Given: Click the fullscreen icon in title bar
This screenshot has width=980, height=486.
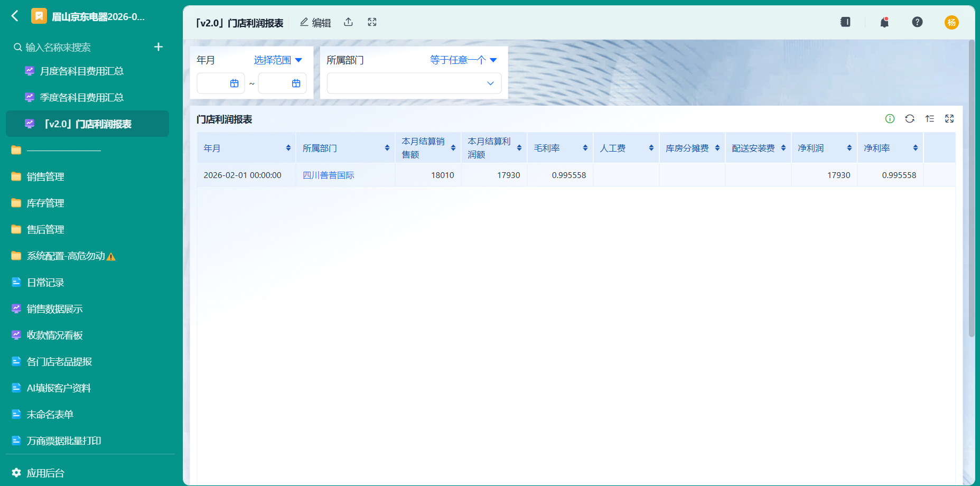Looking at the screenshot, I should pos(372,22).
